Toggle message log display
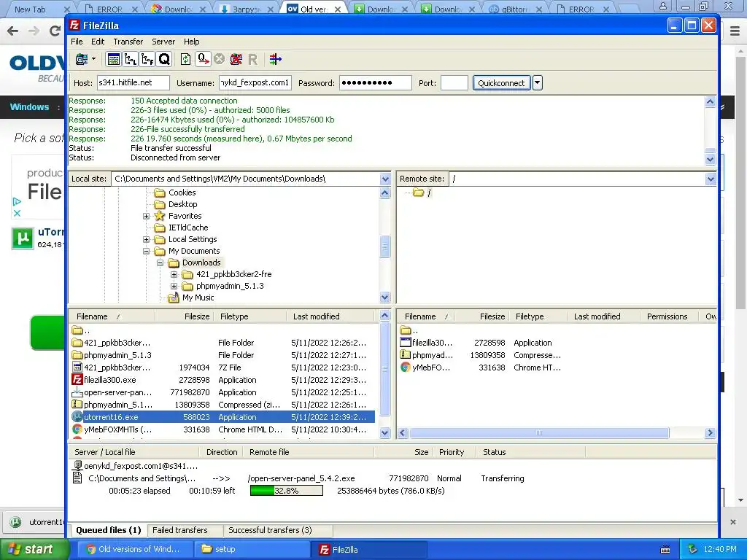The height and width of the screenshot is (560, 747). 113,59
